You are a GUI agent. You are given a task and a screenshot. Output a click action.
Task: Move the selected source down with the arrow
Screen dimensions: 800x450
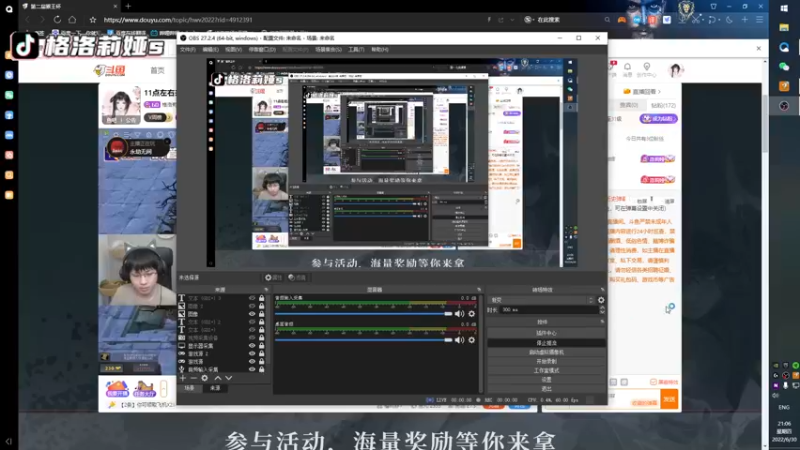coord(229,378)
